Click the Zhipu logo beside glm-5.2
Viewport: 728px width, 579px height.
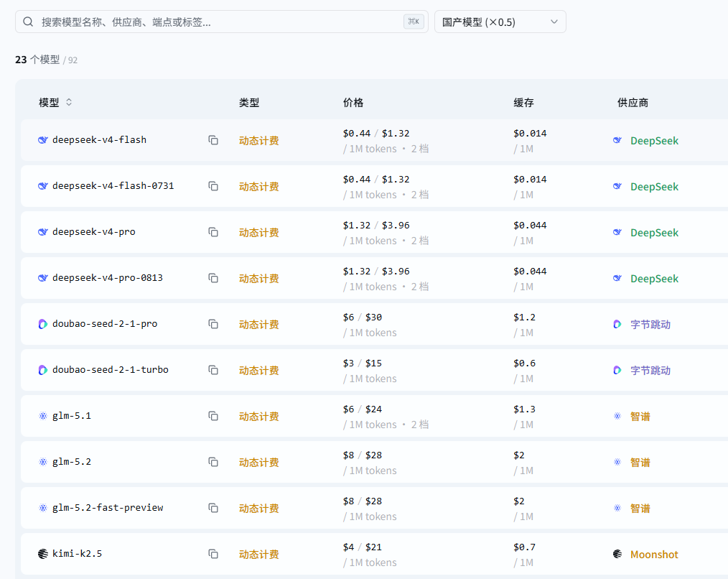pyautogui.click(x=42, y=462)
